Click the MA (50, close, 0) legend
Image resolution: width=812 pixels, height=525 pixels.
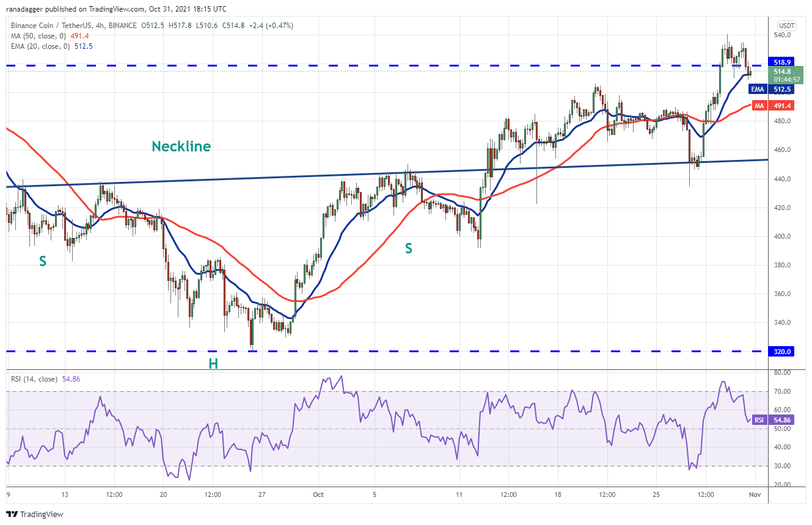(49, 36)
